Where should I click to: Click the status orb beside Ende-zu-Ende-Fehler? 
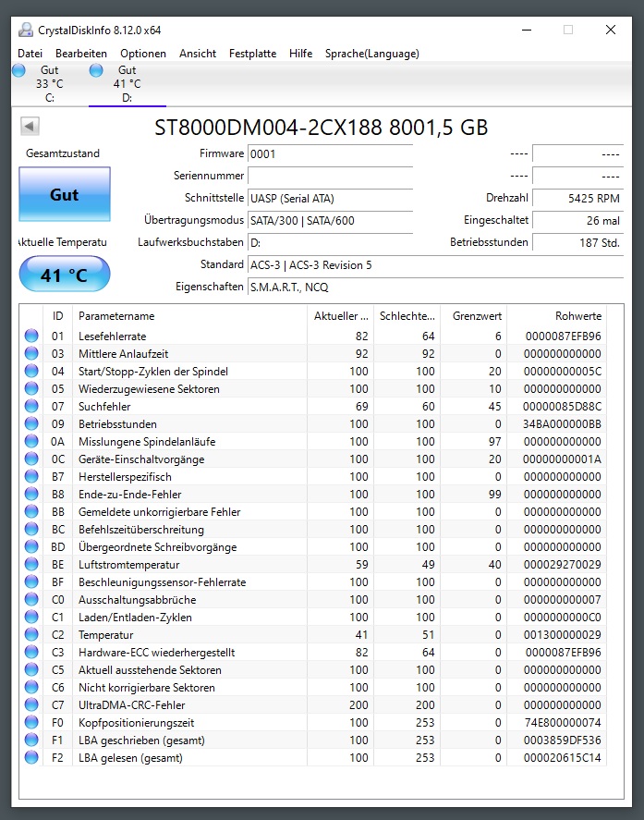pos(31,494)
